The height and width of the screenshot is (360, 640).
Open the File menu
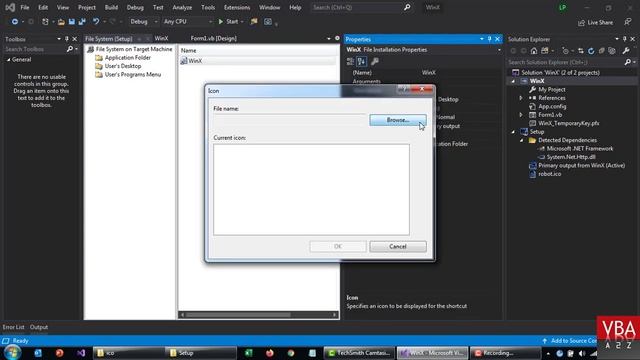(25, 7)
